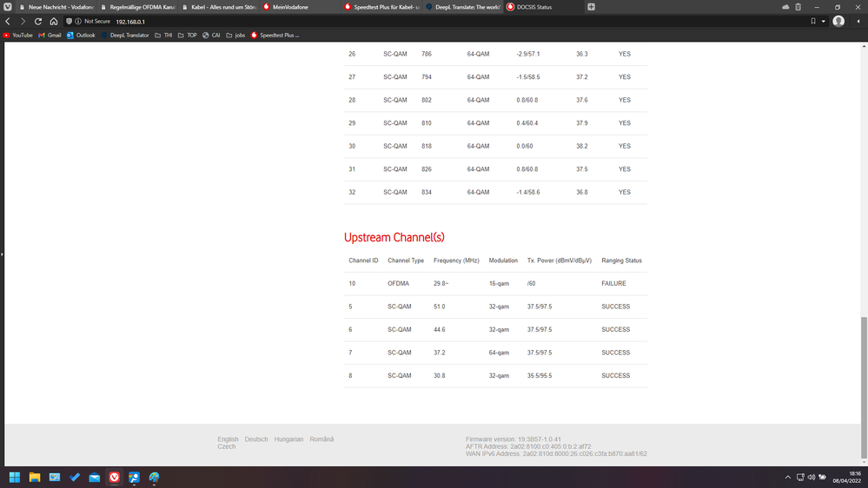Switch to Kabel - Alles rund um tab
This screenshot has width=868, height=488.
click(219, 7)
